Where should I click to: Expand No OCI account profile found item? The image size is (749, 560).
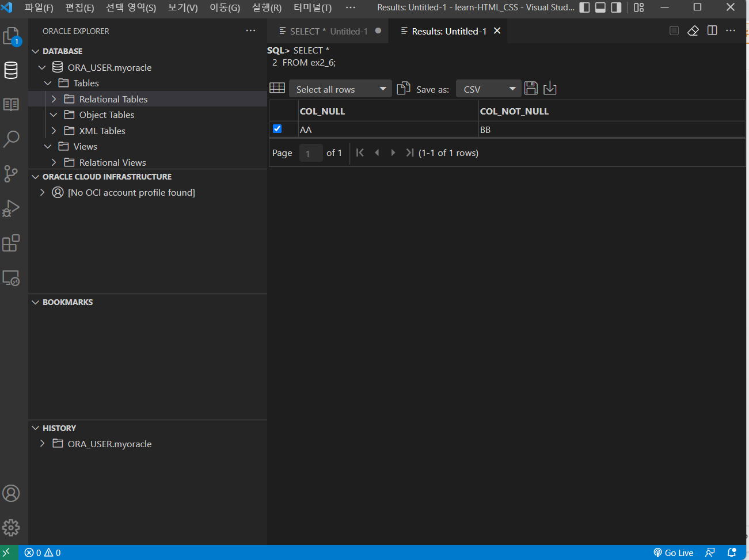click(42, 192)
